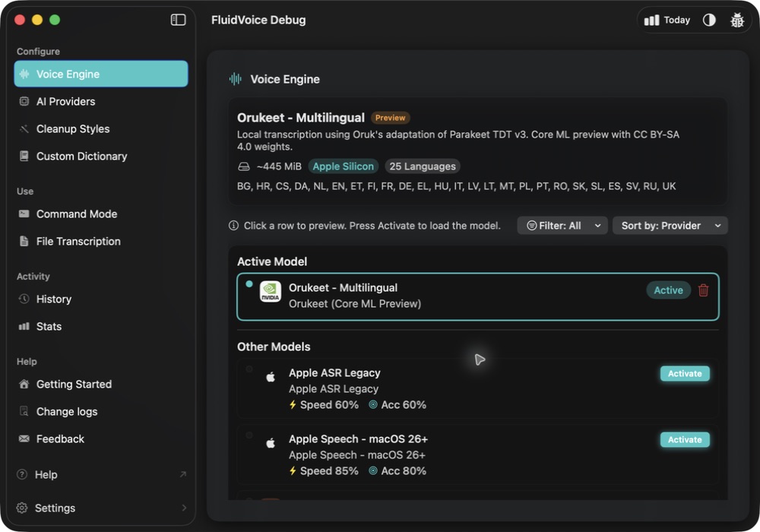Screen dimensions: 760x532
Task: Activate Apple Speech - macOS 26+ model
Action: click(685, 439)
